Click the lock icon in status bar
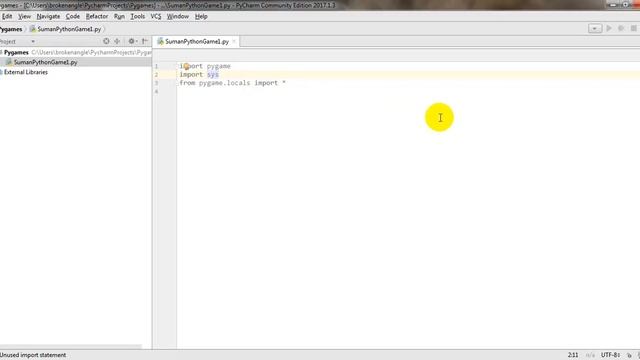The width and height of the screenshot is (640, 360). click(629, 355)
